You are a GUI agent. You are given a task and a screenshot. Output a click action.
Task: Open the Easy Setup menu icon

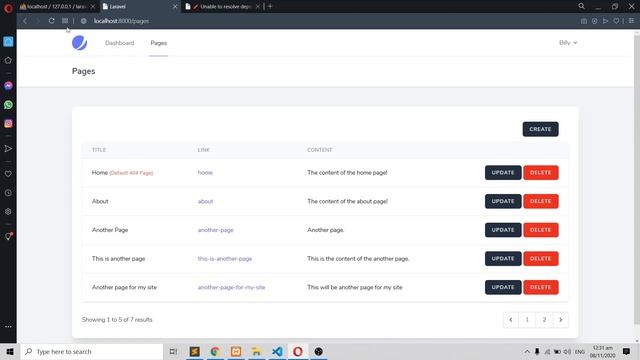pyautogui.click(x=631, y=21)
